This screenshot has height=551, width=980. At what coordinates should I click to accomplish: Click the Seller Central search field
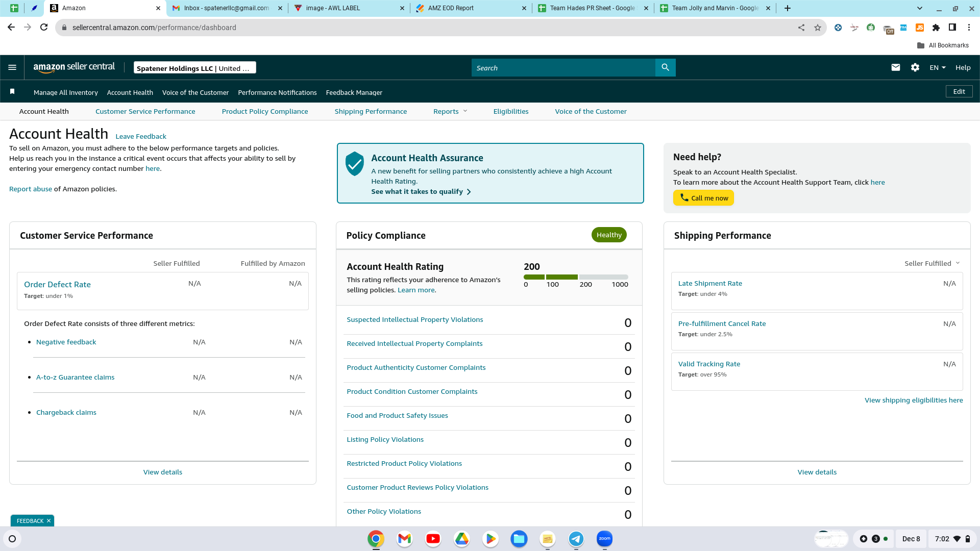coord(563,67)
